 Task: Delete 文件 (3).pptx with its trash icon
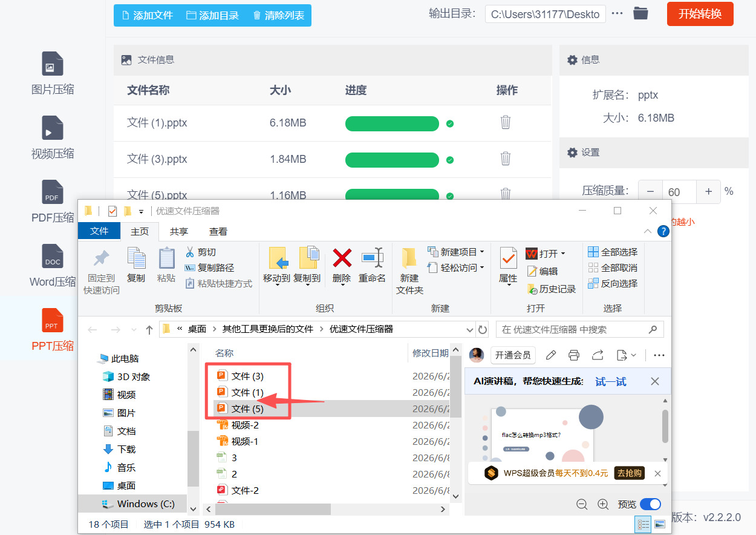point(506,159)
